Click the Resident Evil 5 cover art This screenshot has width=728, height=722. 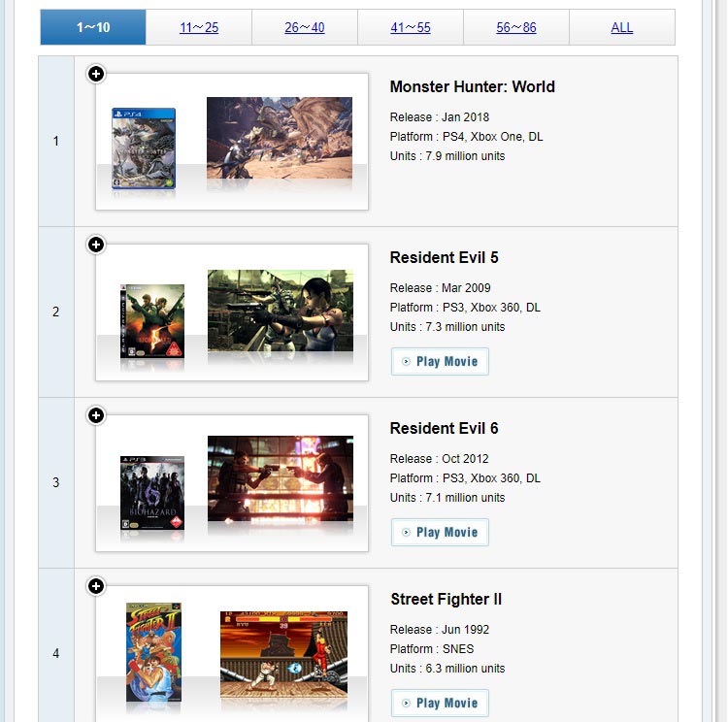(x=152, y=321)
